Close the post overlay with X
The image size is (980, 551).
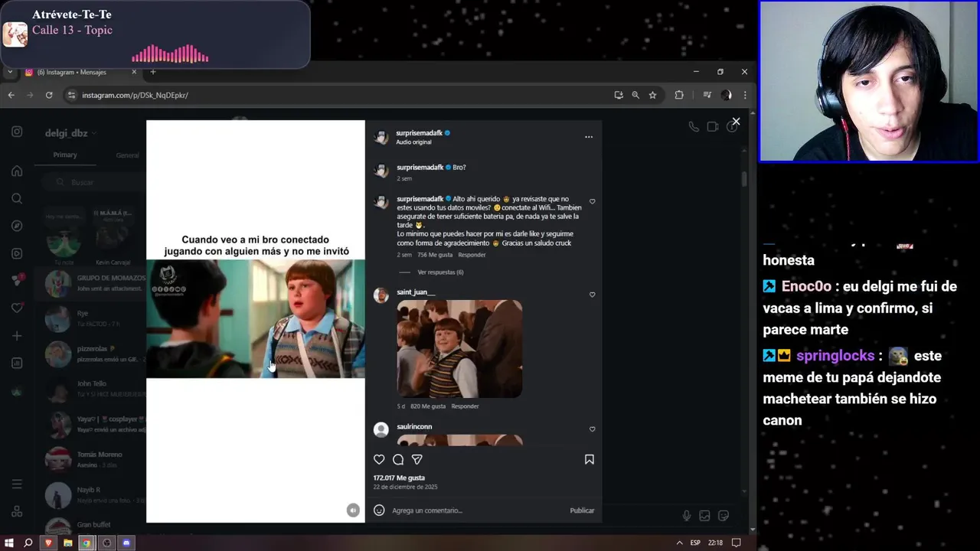(x=736, y=122)
